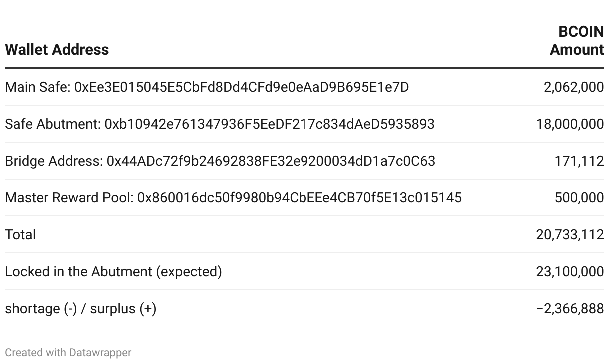Click the BCOIN Amount column header
This screenshot has width=609, height=364.
click(x=577, y=41)
